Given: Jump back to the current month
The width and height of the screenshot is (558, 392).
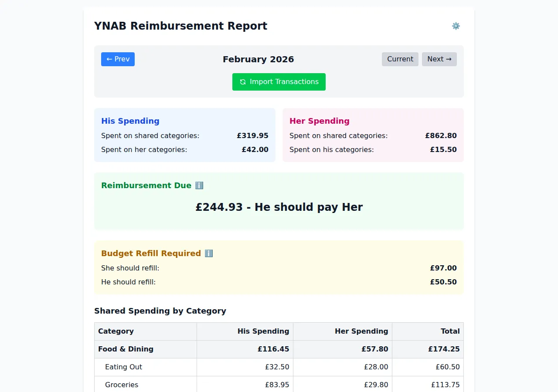Looking at the screenshot, I should [x=400, y=59].
